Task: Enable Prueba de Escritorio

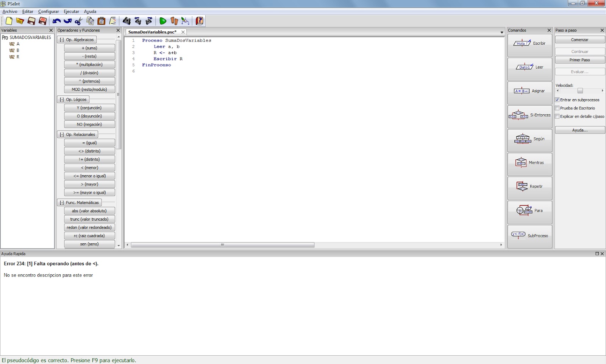Action: pyautogui.click(x=557, y=108)
